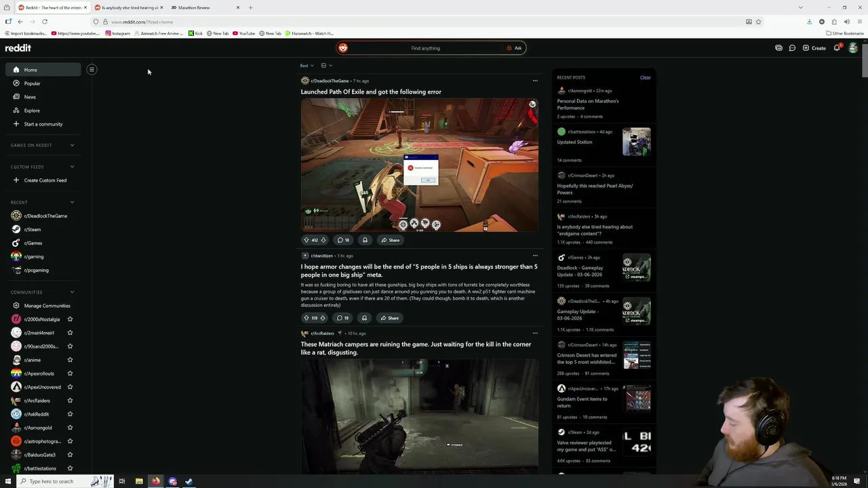Open File Explorer from the taskbar

tap(139, 481)
